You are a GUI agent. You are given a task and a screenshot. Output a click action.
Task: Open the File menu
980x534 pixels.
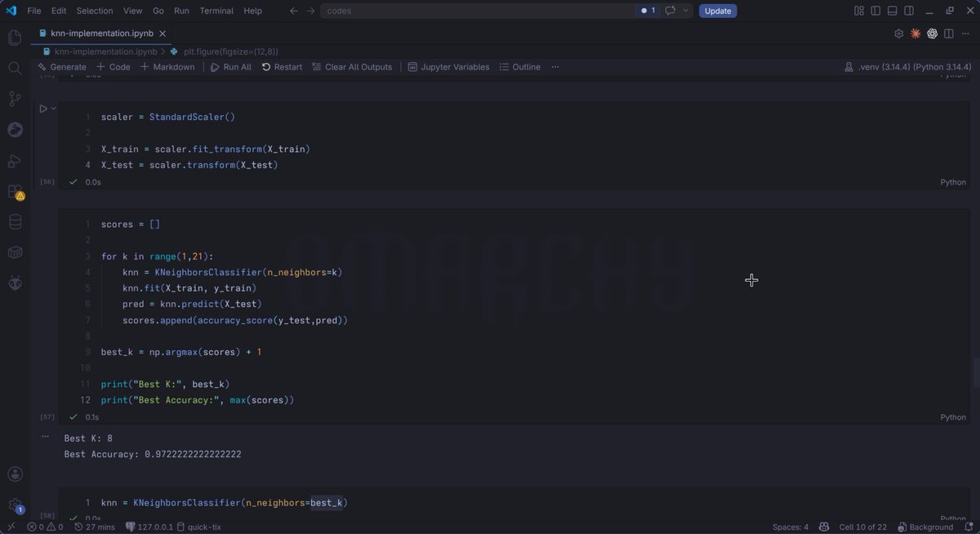point(34,11)
